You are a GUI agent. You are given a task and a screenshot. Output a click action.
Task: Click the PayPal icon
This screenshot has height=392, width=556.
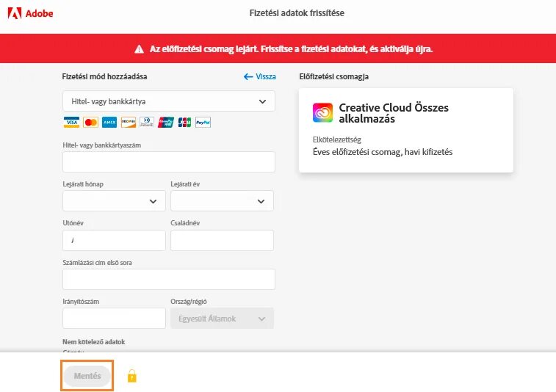click(x=203, y=123)
